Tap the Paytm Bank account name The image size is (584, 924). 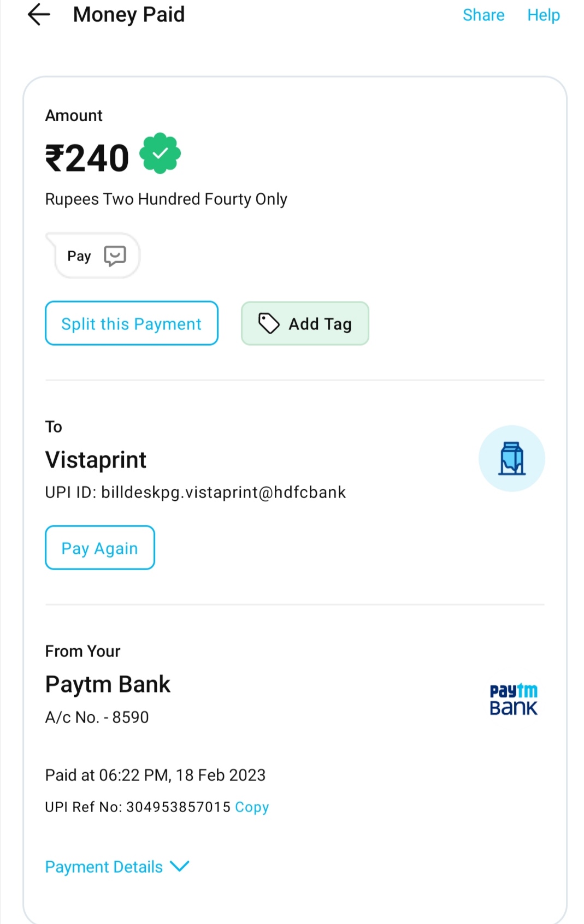pyautogui.click(x=108, y=684)
